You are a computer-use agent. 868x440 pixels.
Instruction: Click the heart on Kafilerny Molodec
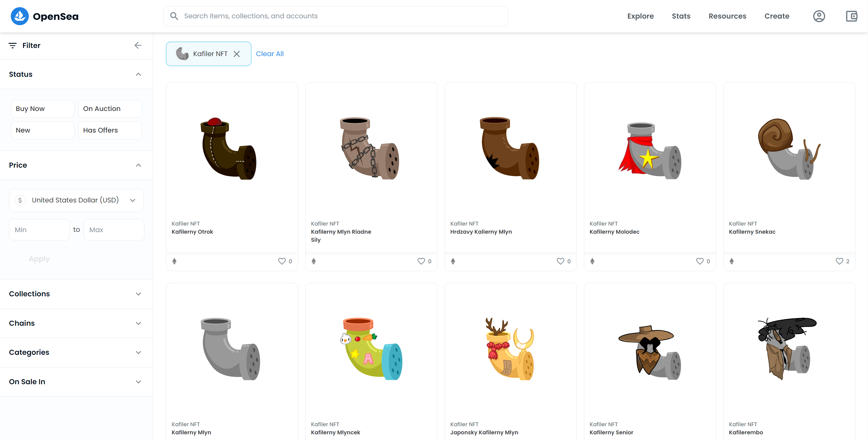coord(700,261)
